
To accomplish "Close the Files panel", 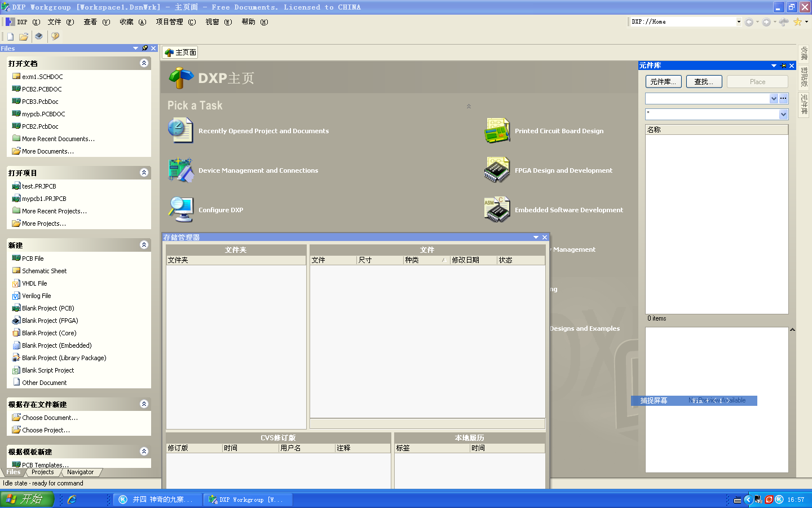I will [x=153, y=48].
